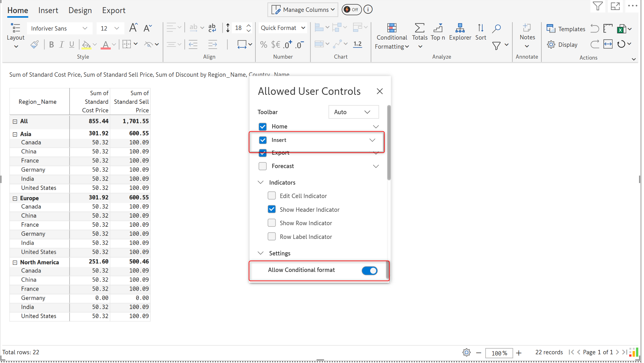Switch to the Export tab
The width and height of the screenshot is (644, 363).
click(114, 10)
